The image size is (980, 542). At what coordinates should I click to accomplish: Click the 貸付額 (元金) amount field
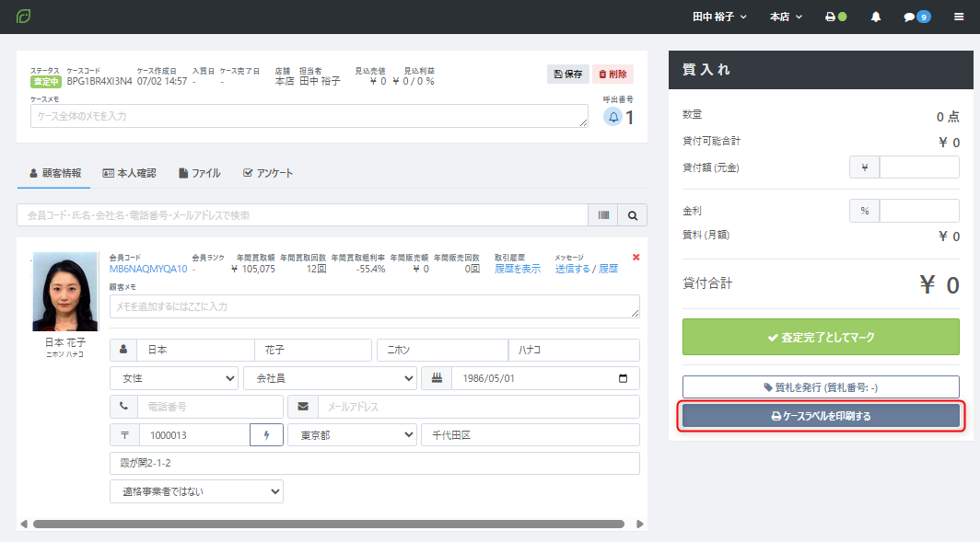pyautogui.click(x=919, y=167)
